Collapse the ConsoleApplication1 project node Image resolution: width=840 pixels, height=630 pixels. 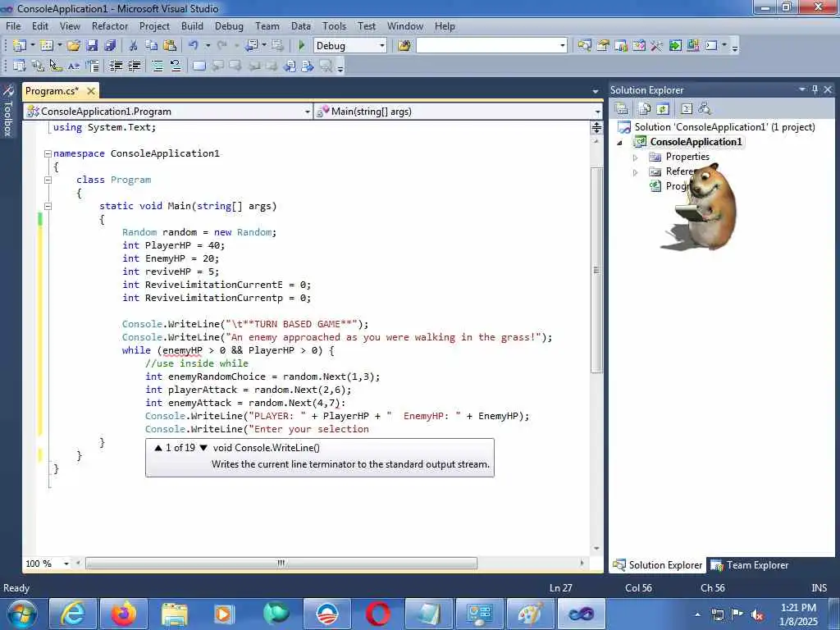coord(620,143)
